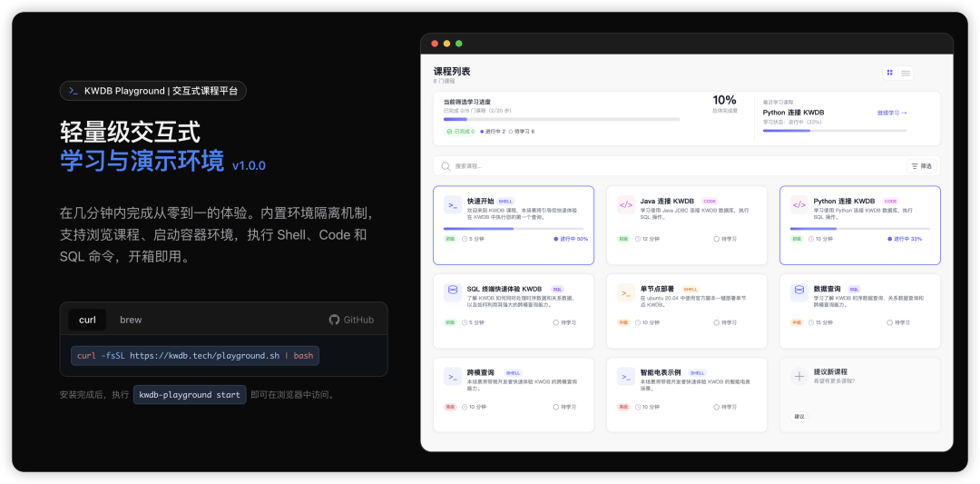This screenshot has height=484, width=980.
Task: Click the 进行中 33% status on Python card
Action: click(905, 239)
